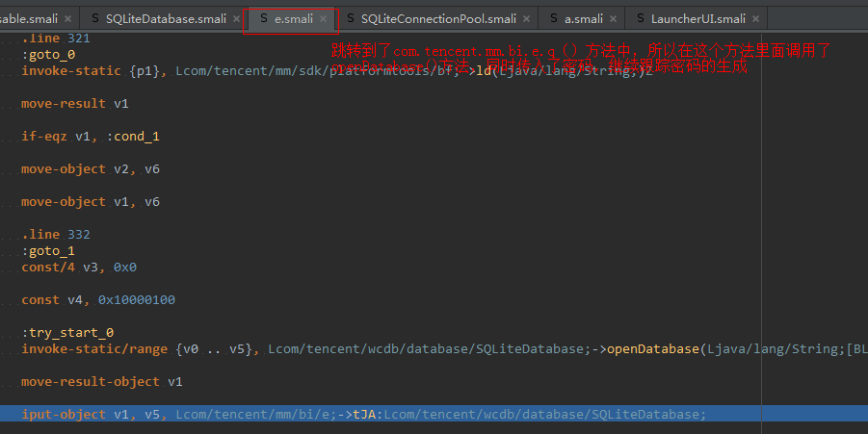
Task: Switch to the SQLiteDatabase.smali tab
Action: tap(166, 19)
